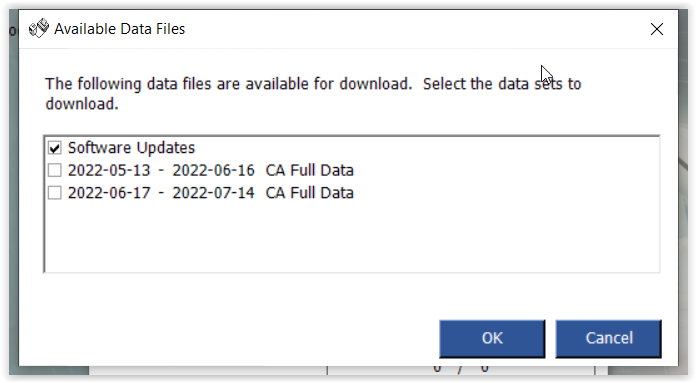The height and width of the screenshot is (383, 696).
Task: Click the Available Data Files title text
Action: coord(119,29)
